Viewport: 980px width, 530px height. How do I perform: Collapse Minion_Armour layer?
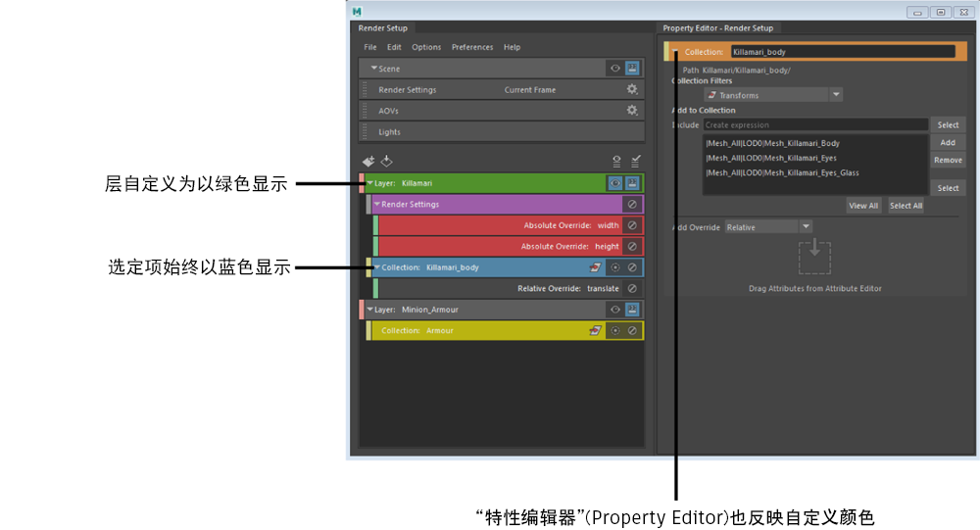pyautogui.click(x=370, y=309)
